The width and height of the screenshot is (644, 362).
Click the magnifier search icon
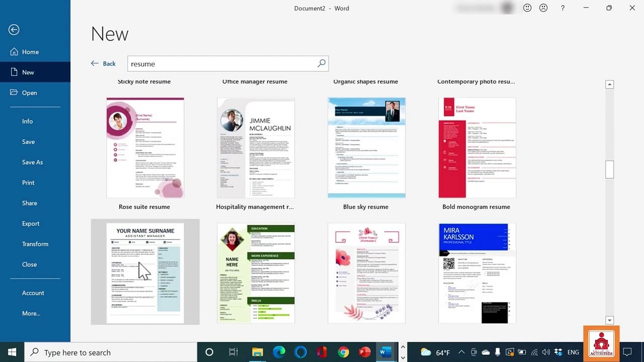tap(321, 63)
